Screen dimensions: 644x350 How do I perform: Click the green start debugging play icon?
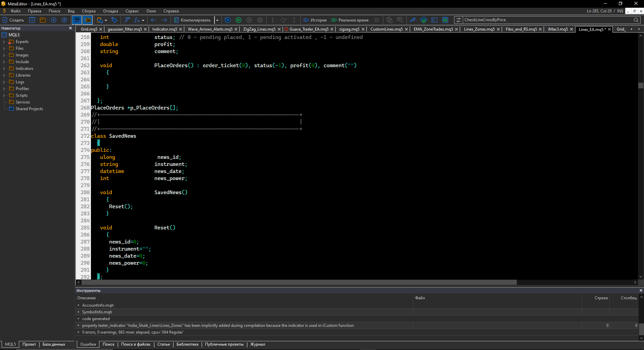[238, 20]
